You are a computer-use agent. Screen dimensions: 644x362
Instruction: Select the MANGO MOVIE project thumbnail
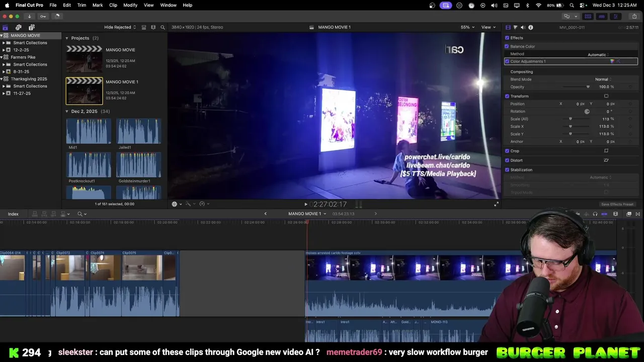click(x=84, y=59)
